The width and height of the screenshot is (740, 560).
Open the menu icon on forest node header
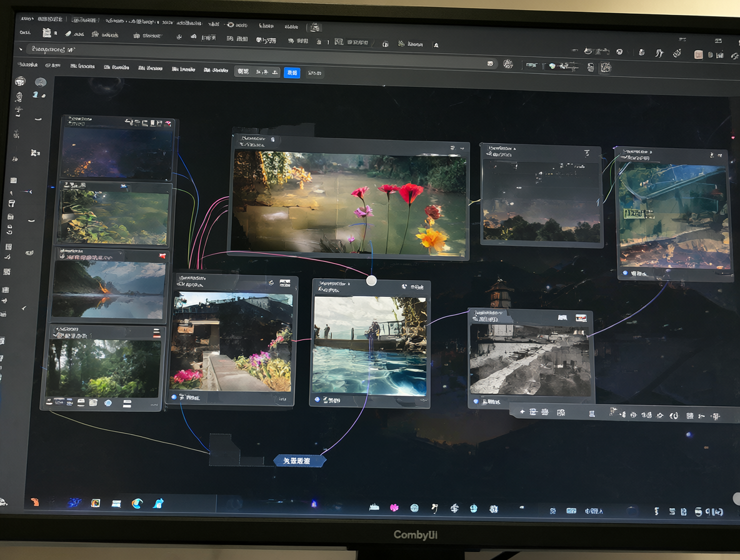(156, 333)
